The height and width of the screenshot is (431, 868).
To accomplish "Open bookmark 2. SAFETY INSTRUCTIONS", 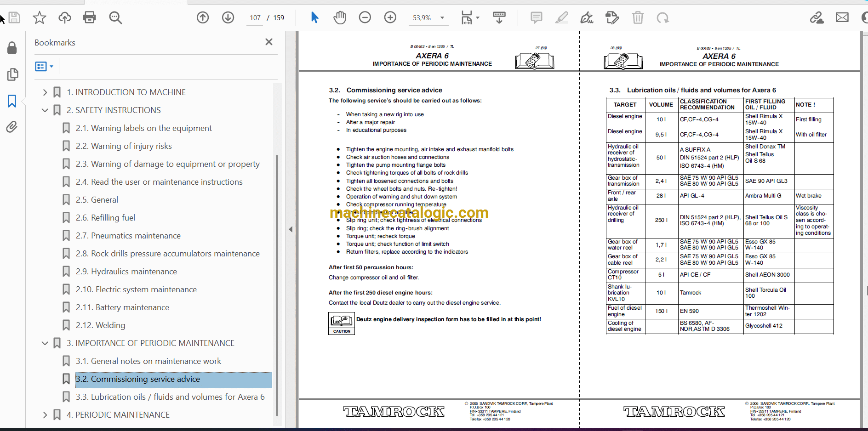I will pos(114,110).
